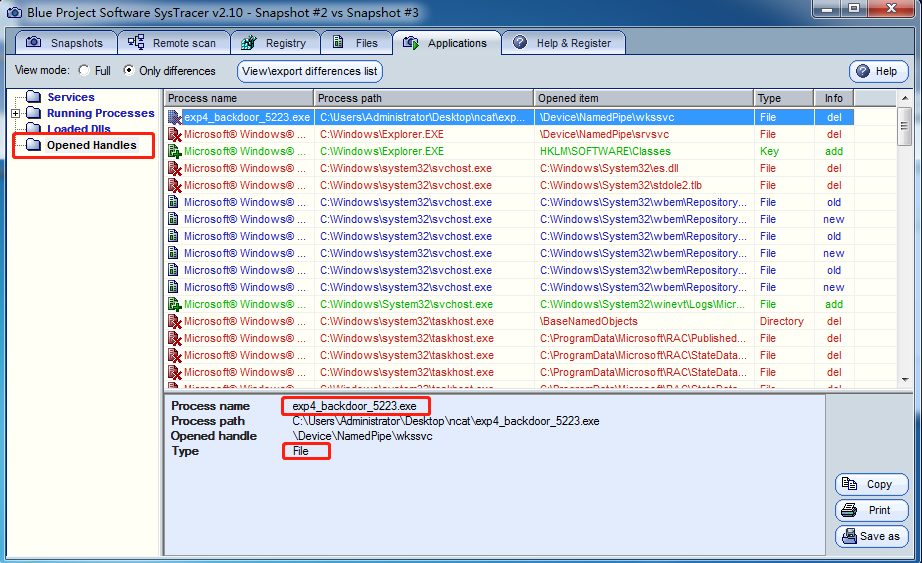Select Running Processes in the tree

[x=101, y=113]
